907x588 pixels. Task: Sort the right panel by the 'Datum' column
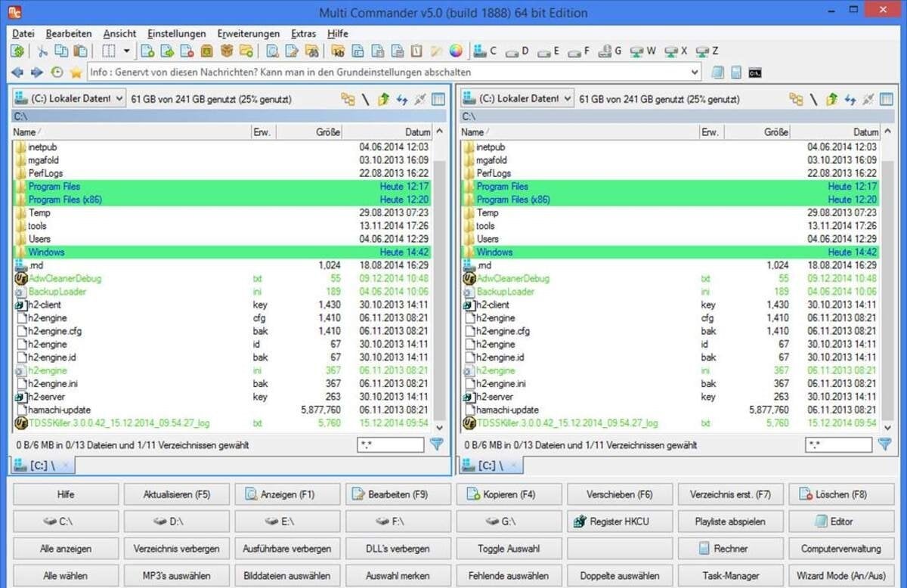[835, 132]
